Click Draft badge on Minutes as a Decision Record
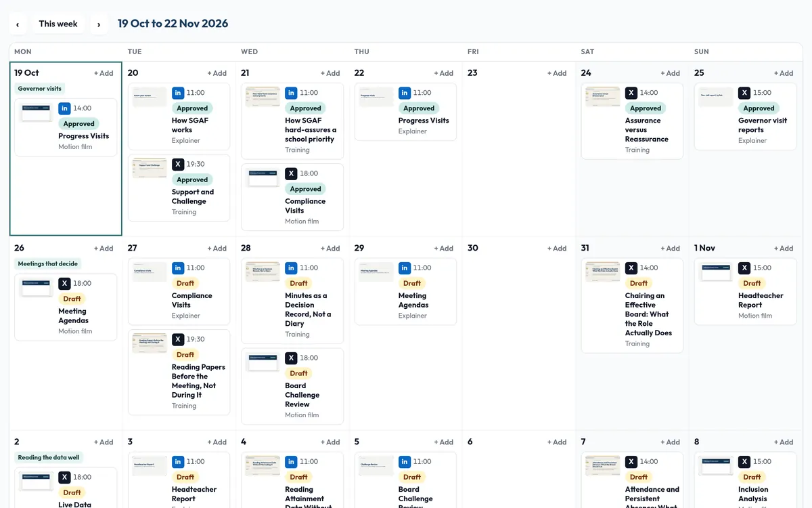This screenshot has height=508, width=812. tap(298, 284)
